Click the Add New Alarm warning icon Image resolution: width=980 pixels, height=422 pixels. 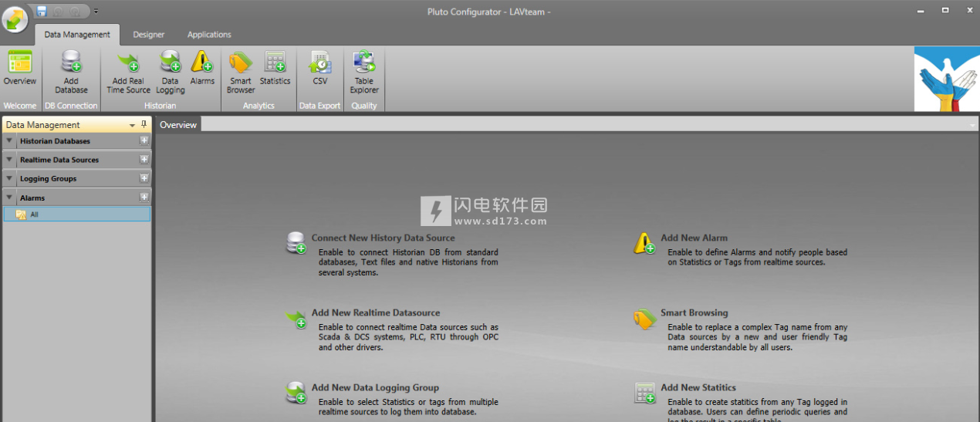(x=644, y=243)
